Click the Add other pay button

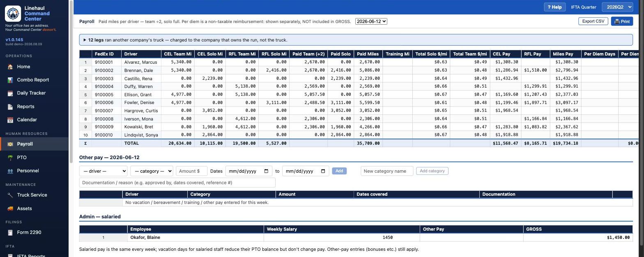coord(339,171)
